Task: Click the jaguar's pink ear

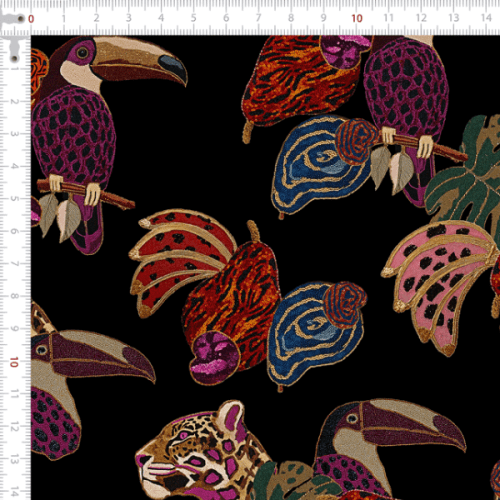Action: (x=232, y=417)
